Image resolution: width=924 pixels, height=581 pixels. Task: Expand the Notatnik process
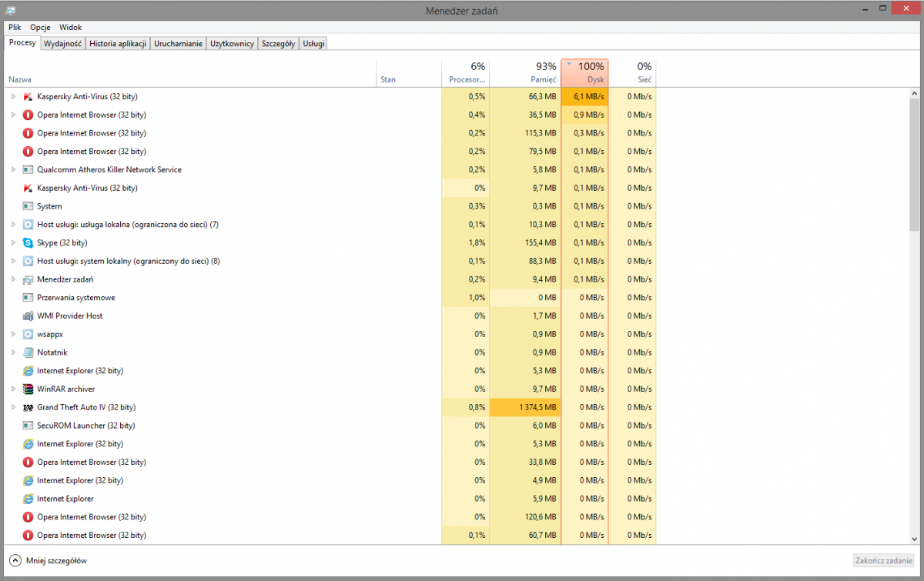coord(13,352)
